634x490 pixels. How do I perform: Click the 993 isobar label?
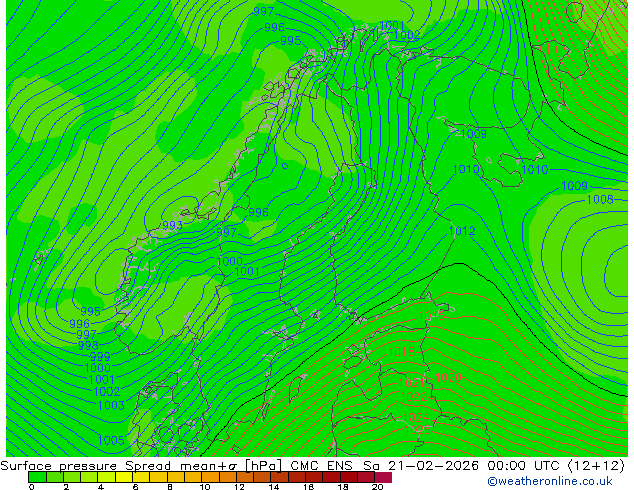click(x=173, y=226)
